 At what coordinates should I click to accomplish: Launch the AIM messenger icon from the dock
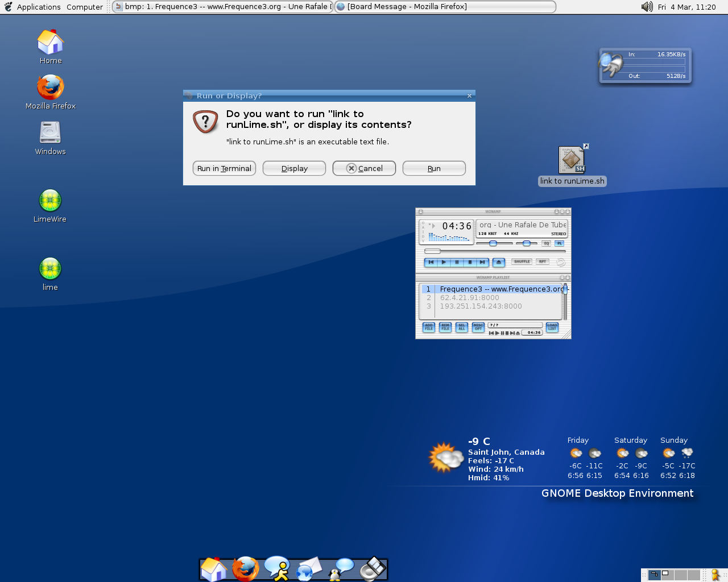[277, 567]
